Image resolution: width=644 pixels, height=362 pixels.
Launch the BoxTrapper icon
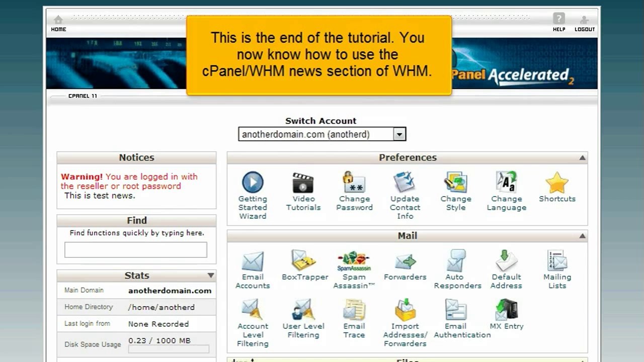click(x=304, y=261)
